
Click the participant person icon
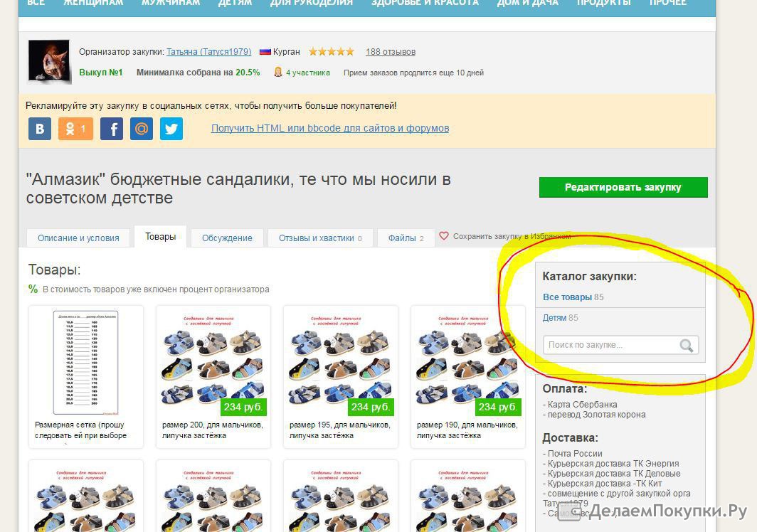coord(277,73)
